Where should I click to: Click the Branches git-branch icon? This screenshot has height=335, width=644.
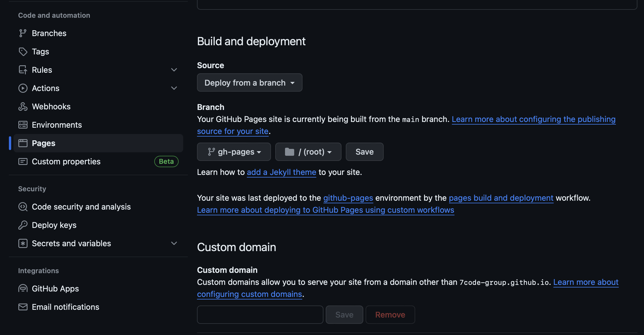coord(23,33)
